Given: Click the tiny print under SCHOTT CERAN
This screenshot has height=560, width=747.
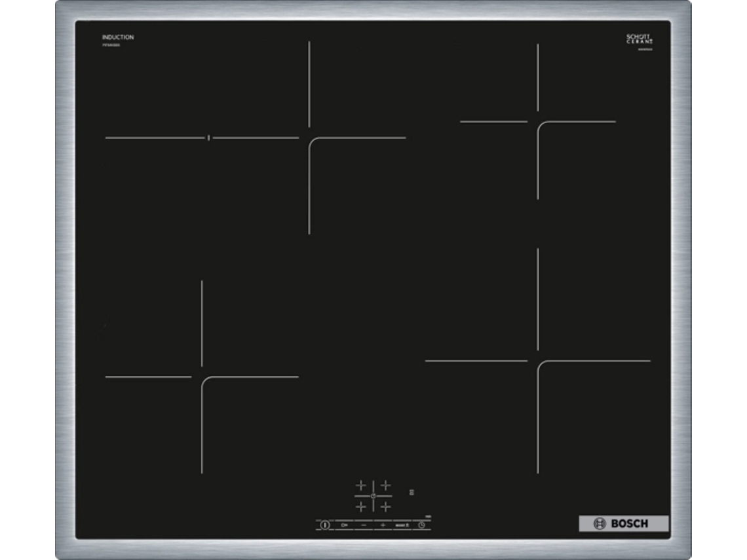Looking at the screenshot, I should click(x=645, y=49).
